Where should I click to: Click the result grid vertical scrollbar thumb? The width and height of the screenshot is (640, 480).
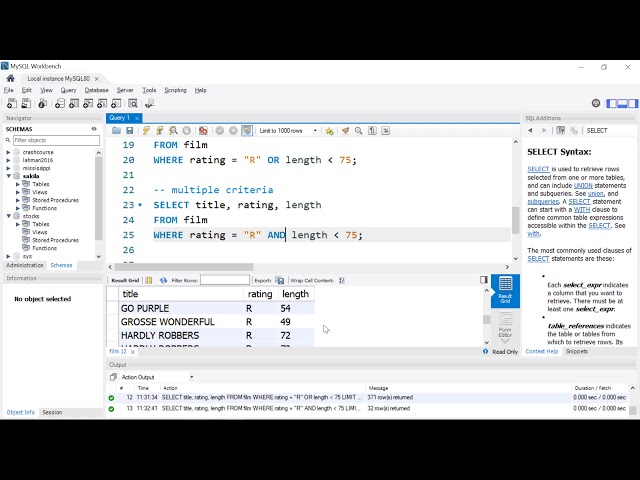click(x=486, y=320)
